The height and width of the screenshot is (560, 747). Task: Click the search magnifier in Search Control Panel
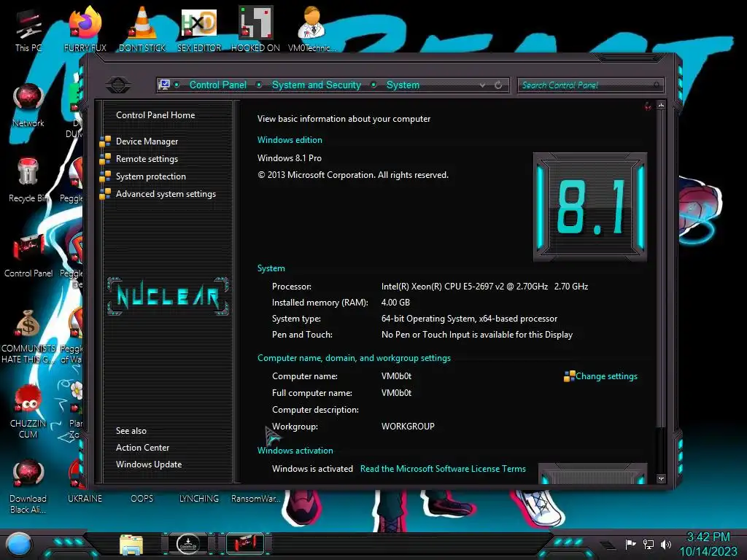tap(657, 85)
